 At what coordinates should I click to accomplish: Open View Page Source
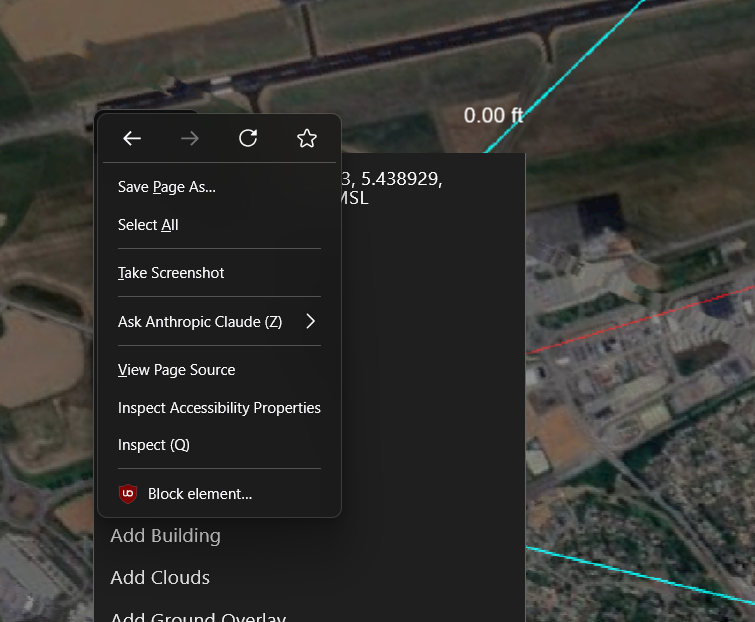coord(177,370)
